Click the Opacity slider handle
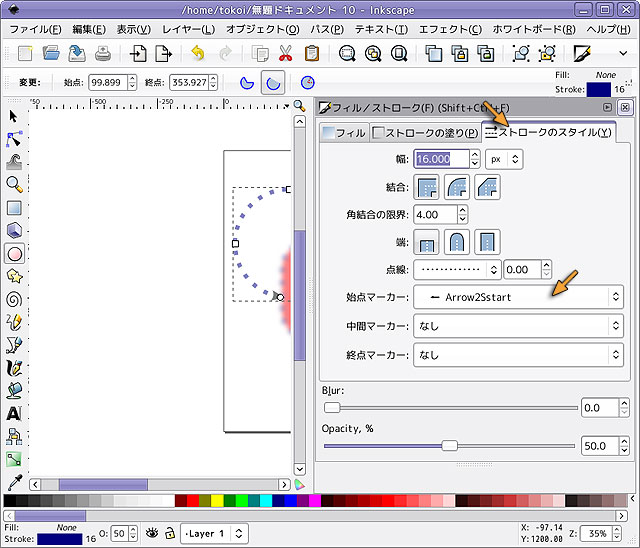 [x=449, y=446]
